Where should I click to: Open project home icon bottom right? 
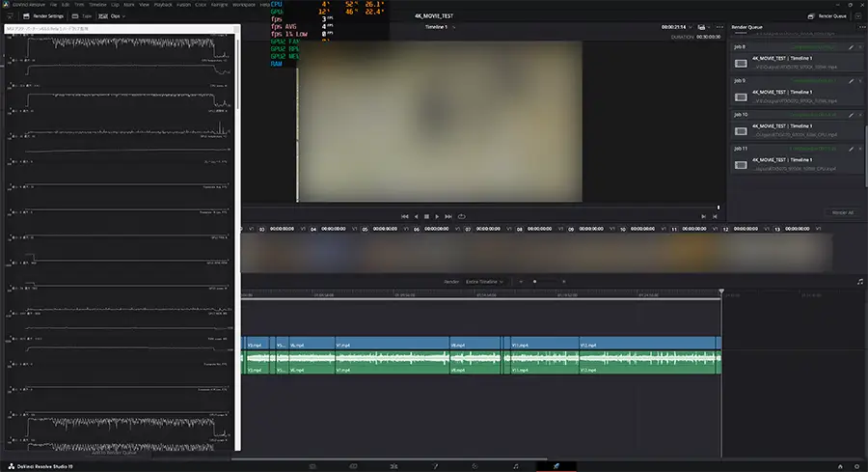pyautogui.click(x=840, y=466)
